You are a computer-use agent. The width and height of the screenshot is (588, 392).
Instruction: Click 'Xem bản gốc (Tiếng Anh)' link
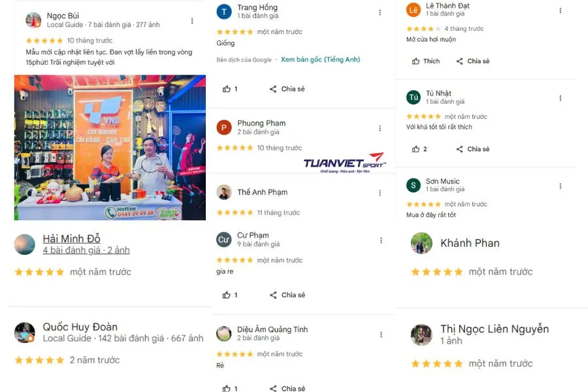321,59
